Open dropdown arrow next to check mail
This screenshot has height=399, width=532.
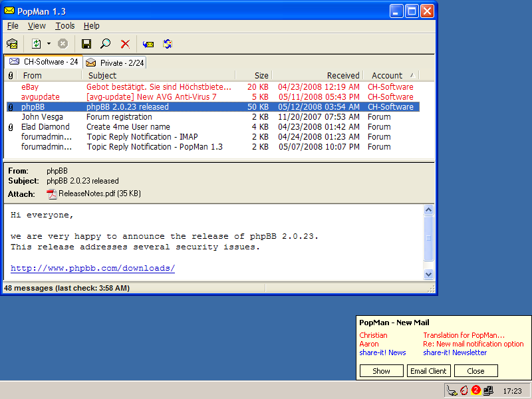(49, 44)
